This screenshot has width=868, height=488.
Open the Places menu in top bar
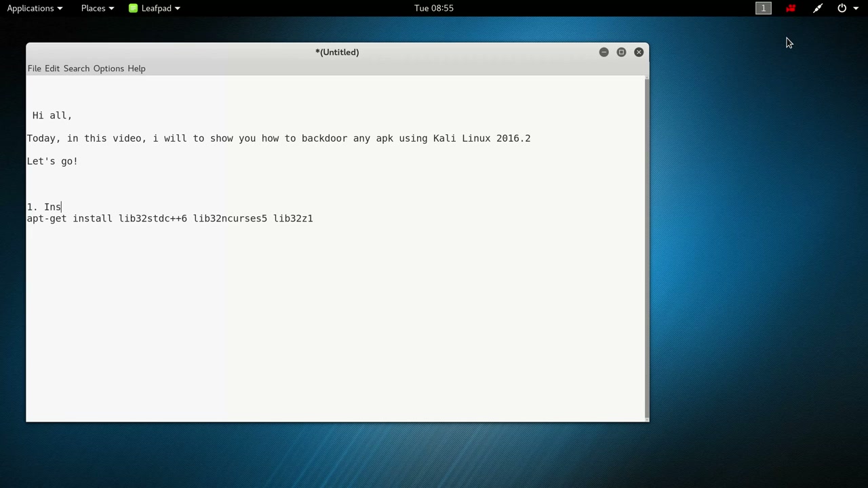coord(97,8)
